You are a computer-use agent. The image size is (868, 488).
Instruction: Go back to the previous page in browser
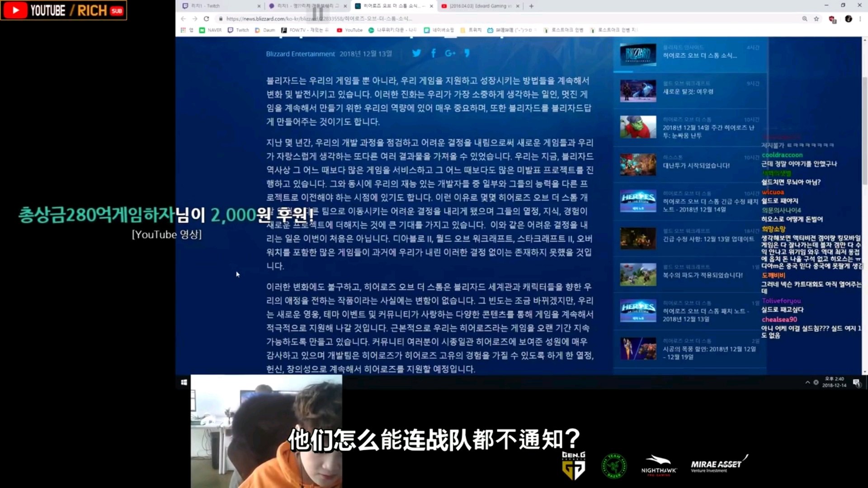pos(183,19)
